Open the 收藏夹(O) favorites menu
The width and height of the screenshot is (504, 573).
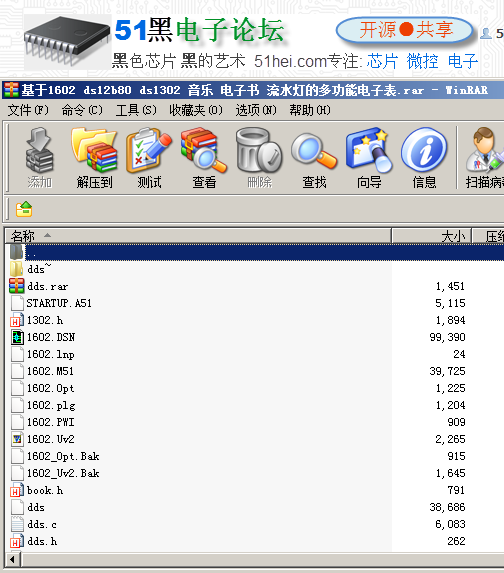click(x=196, y=110)
